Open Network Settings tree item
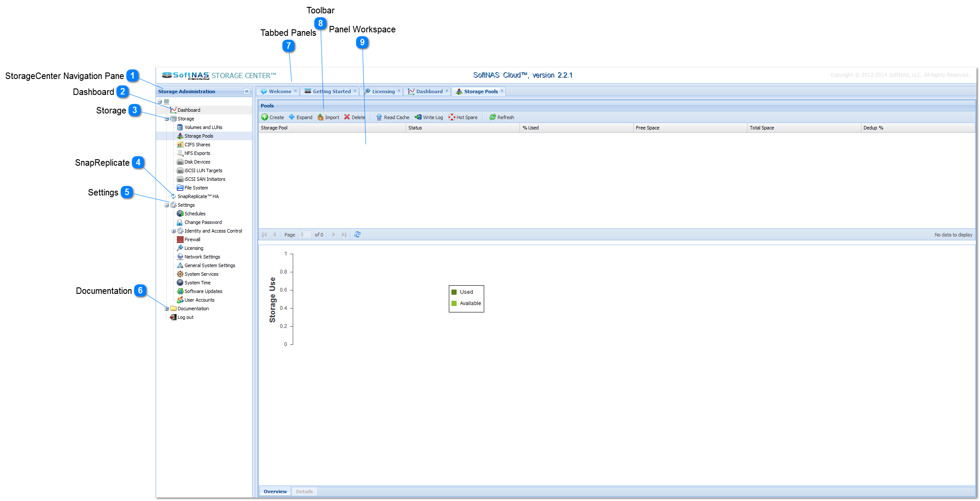The width and height of the screenshot is (980, 501). coord(202,257)
